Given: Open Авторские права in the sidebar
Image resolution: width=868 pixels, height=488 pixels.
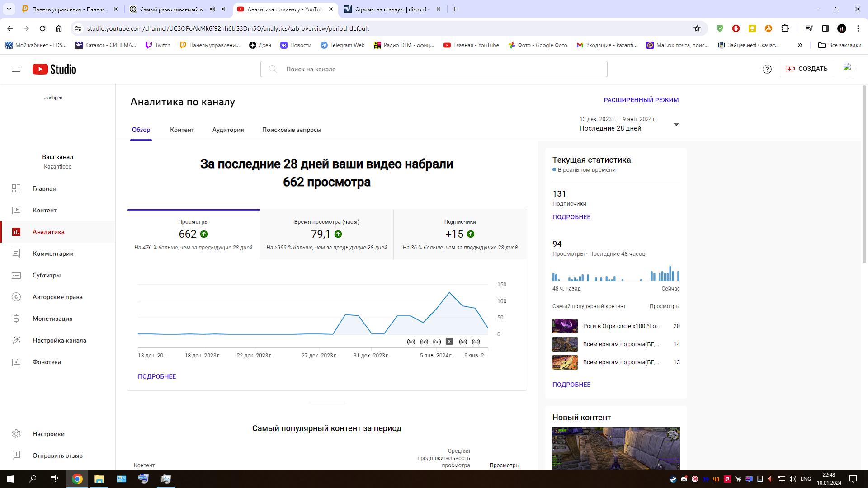Looking at the screenshot, I should pyautogui.click(x=57, y=297).
